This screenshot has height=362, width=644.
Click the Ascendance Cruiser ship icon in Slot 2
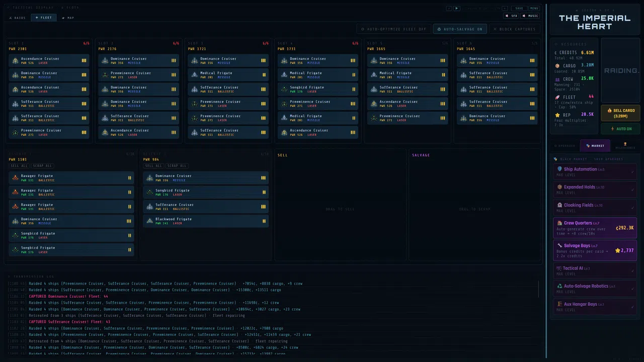[x=105, y=132]
